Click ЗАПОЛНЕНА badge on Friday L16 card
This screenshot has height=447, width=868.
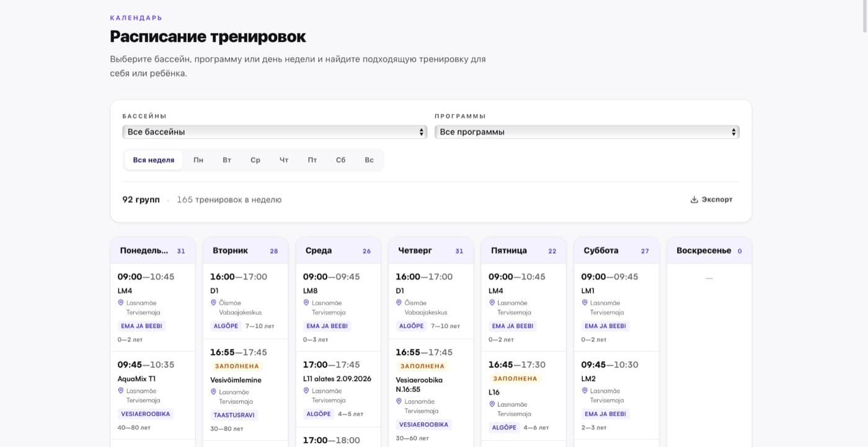point(515,378)
